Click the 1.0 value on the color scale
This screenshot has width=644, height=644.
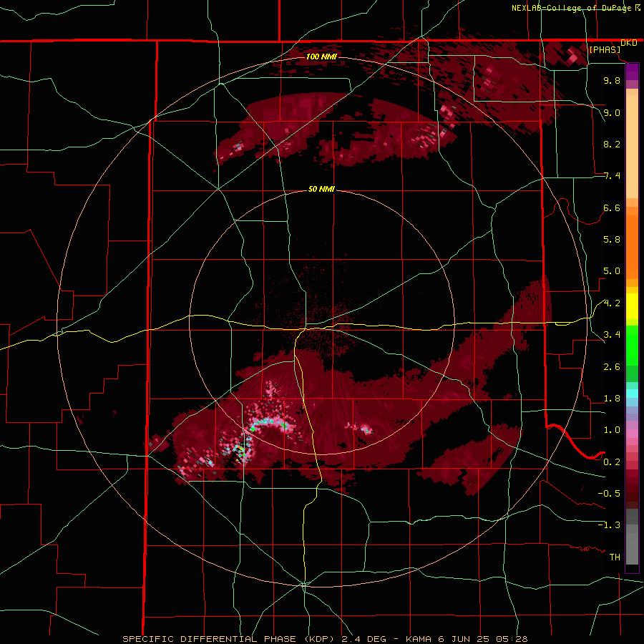(612, 430)
